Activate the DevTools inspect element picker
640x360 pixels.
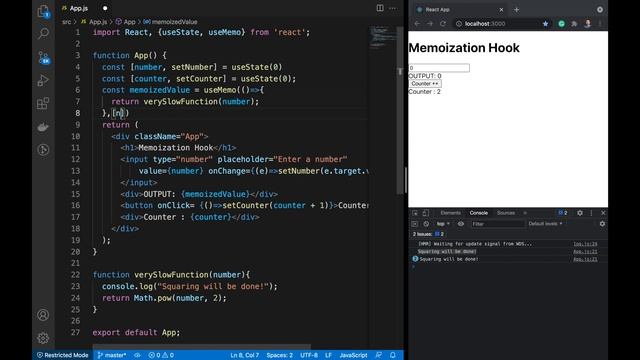tap(415, 213)
